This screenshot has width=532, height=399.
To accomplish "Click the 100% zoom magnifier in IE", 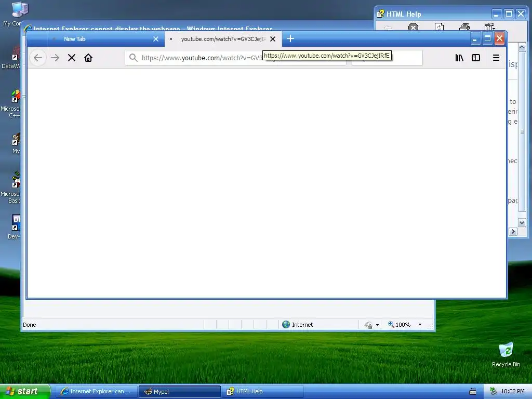I will tap(391, 324).
